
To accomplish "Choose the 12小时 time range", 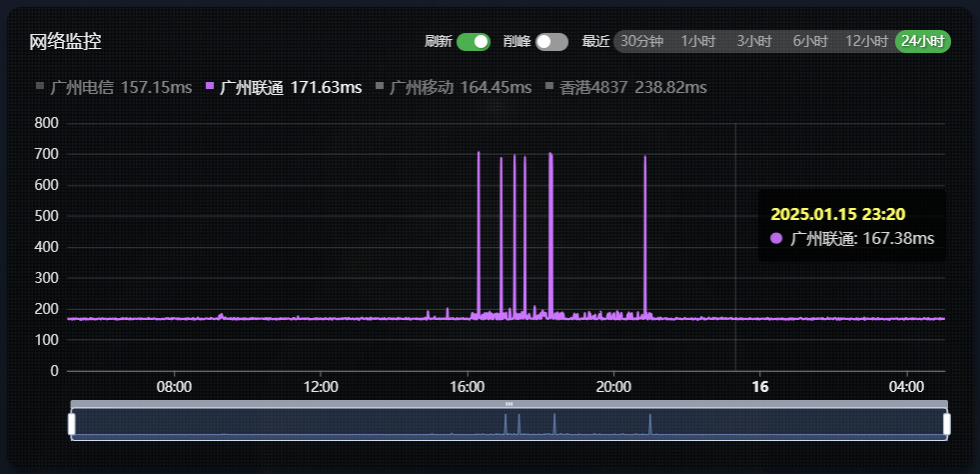I will tap(866, 41).
